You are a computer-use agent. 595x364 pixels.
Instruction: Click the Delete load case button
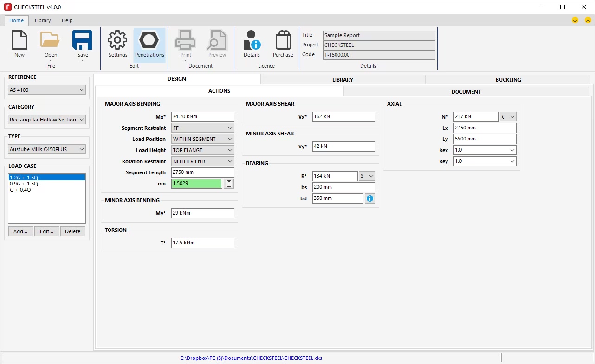(72, 231)
